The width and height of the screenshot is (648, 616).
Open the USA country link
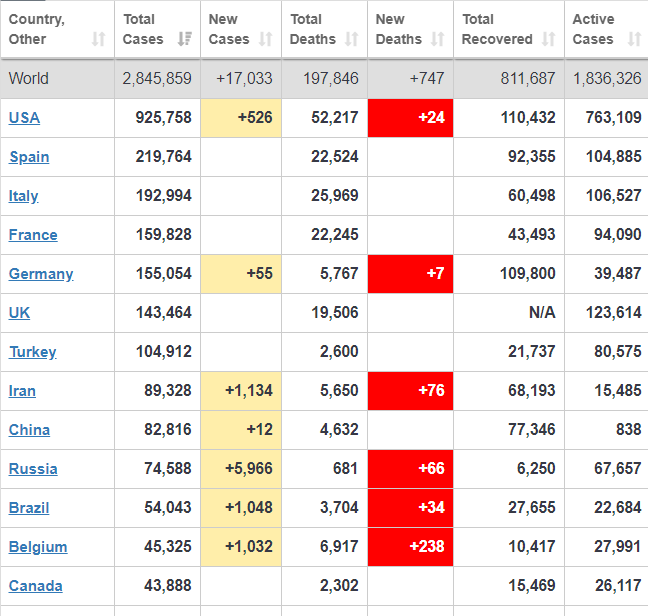click(24, 118)
